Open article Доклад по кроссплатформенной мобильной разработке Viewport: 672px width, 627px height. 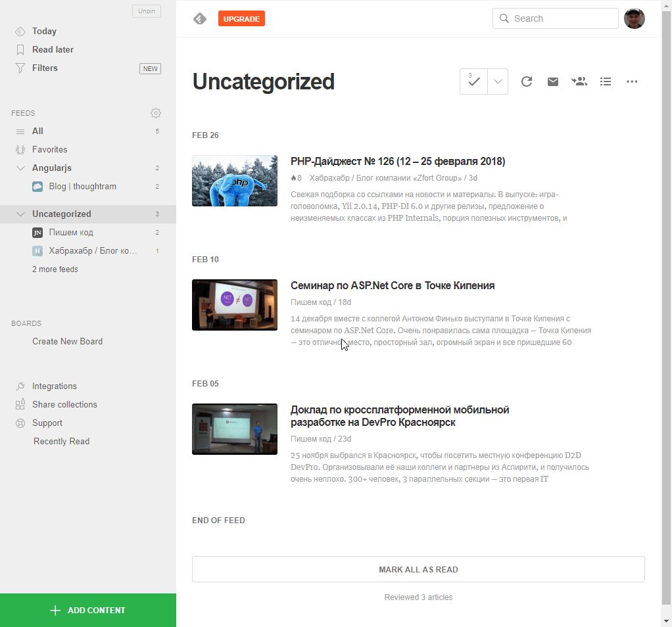[400, 416]
